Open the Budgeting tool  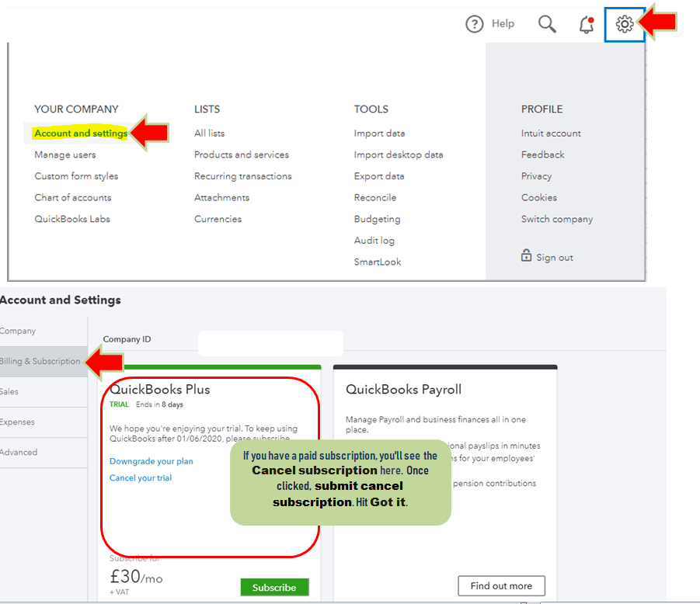click(378, 219)
